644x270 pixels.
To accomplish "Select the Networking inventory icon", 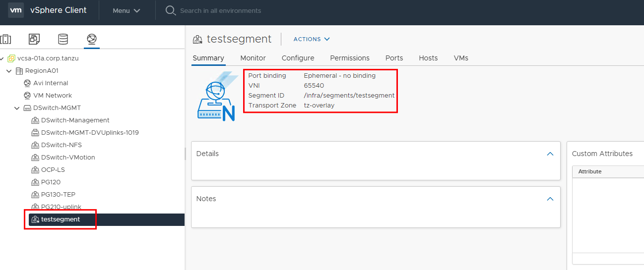I will click(92, 39).
